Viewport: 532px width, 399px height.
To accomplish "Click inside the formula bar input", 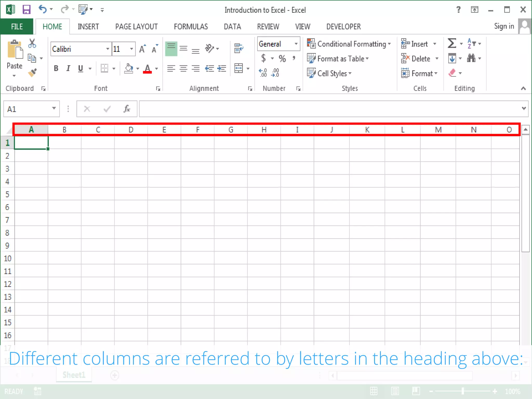I will click(330, 109).
